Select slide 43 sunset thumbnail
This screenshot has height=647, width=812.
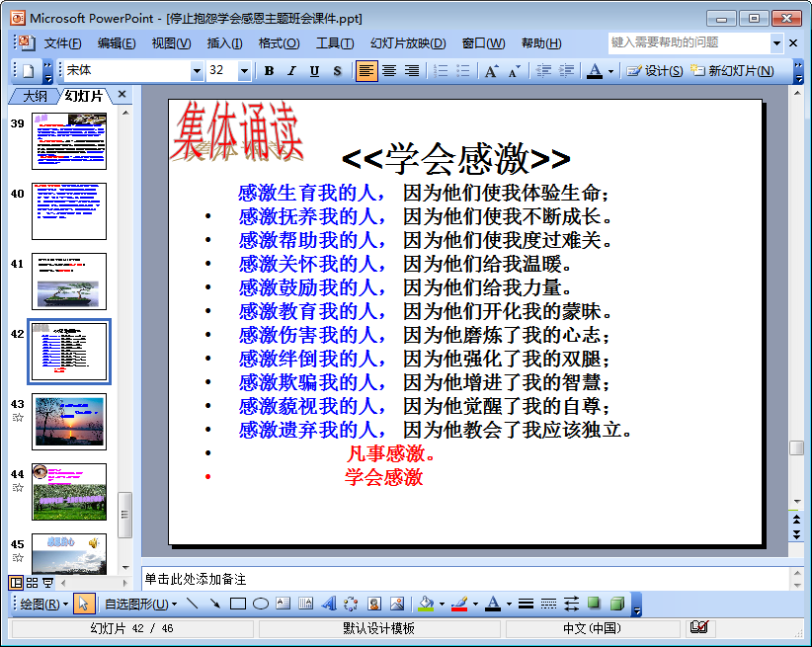[x=69, y=422]
